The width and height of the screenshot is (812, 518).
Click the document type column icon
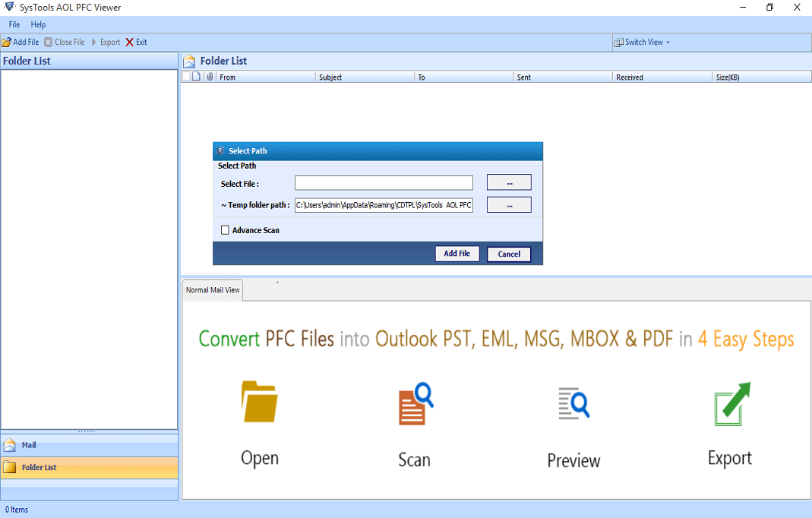(x=196, y=77)
